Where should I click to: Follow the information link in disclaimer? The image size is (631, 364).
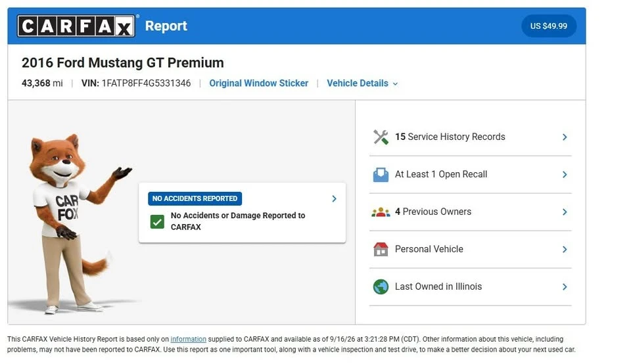pos(189,339)
